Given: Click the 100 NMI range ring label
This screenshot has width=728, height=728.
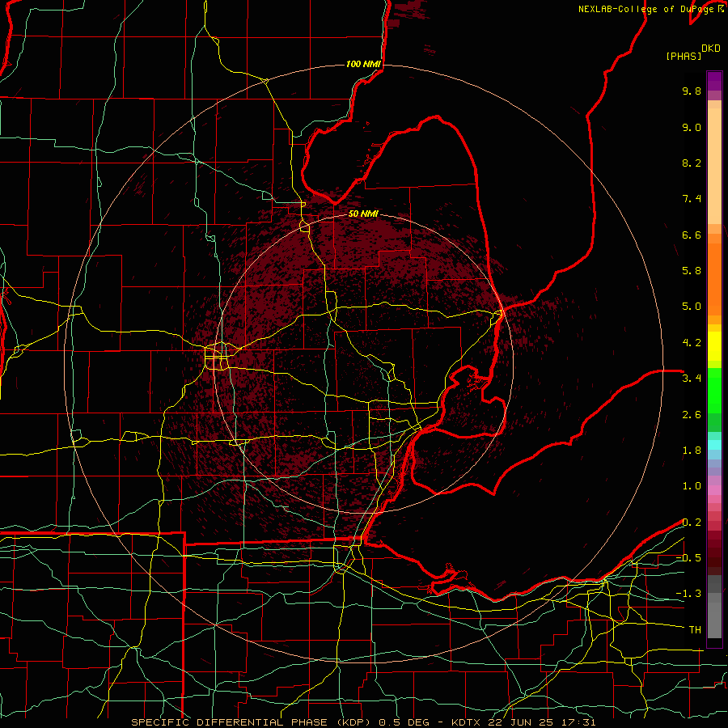Looking at the screenshot, I should [x=363, y=64].
